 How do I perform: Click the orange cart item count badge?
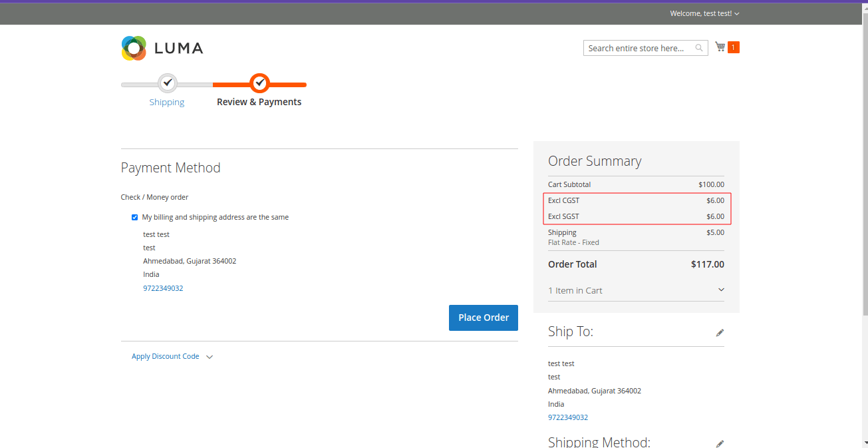(732, 47)
